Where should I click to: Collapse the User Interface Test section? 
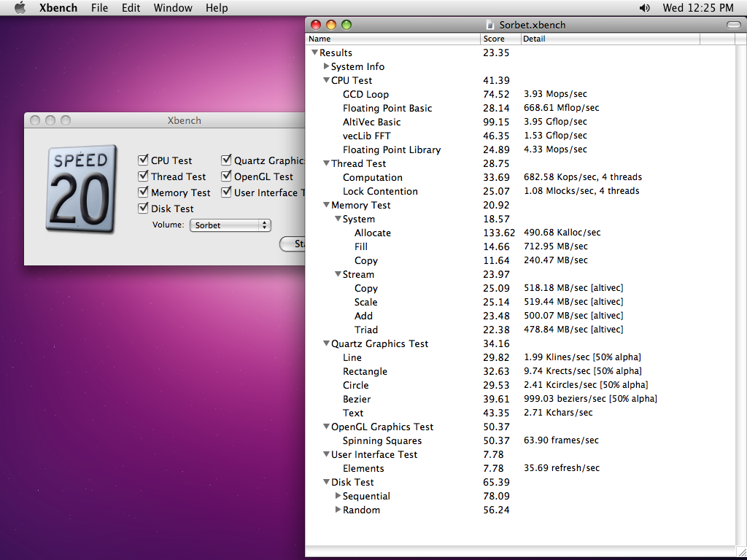tap(326, 454)
